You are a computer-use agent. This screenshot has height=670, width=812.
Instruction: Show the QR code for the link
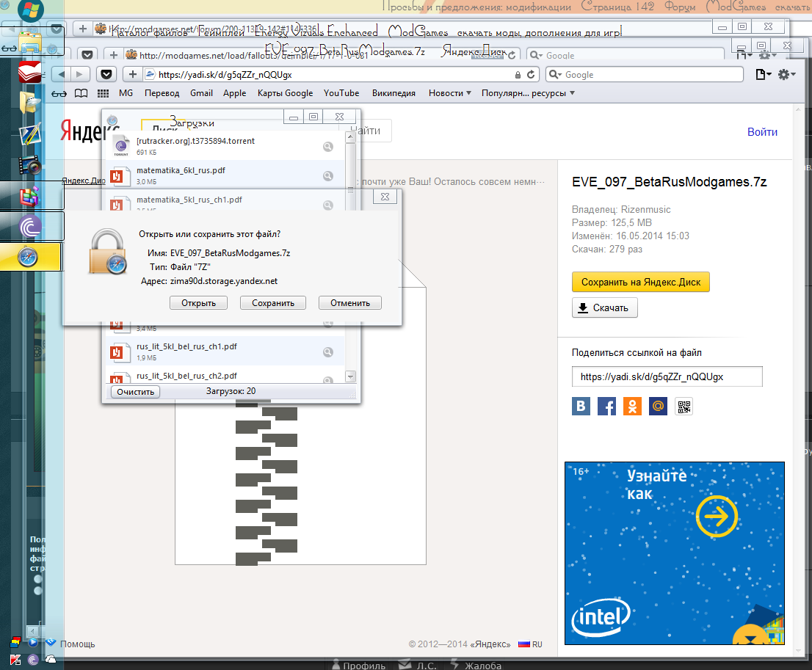(684, 407)
